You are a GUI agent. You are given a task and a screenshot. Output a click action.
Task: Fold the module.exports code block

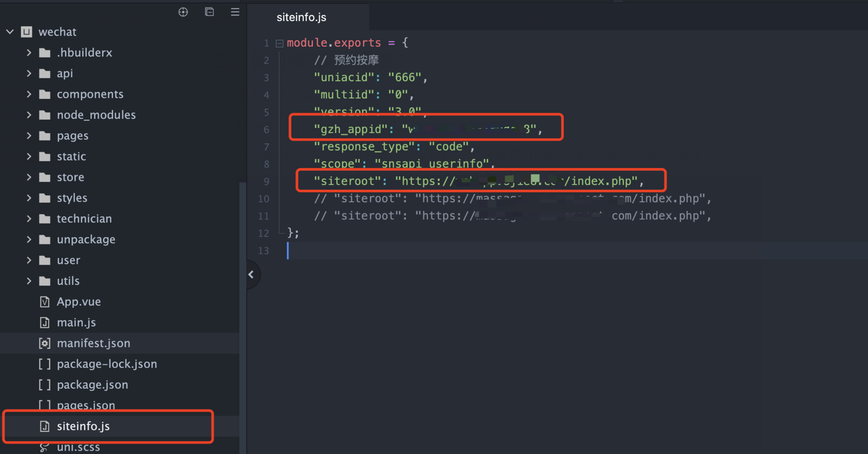(279, 43)
